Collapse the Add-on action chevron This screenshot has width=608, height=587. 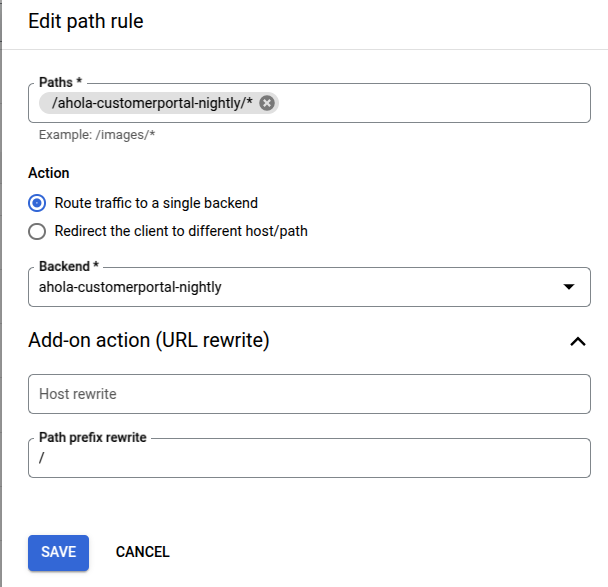578,341
